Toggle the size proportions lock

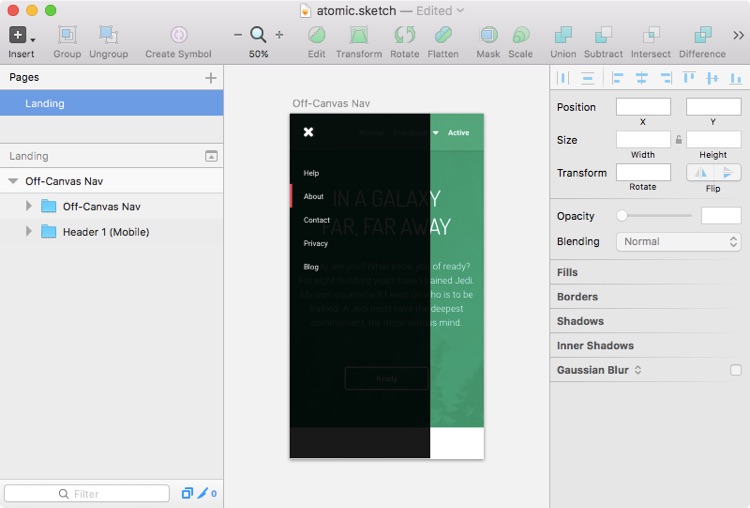(679, 140)
